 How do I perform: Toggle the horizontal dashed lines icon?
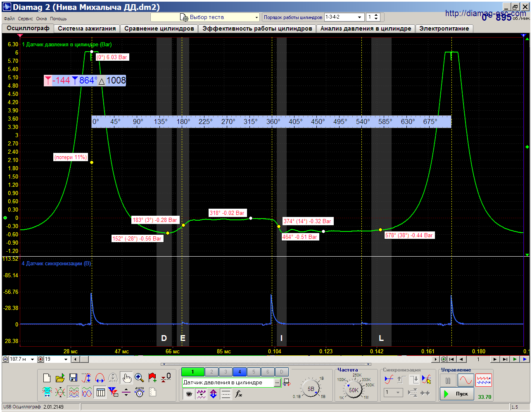[226, 394]
